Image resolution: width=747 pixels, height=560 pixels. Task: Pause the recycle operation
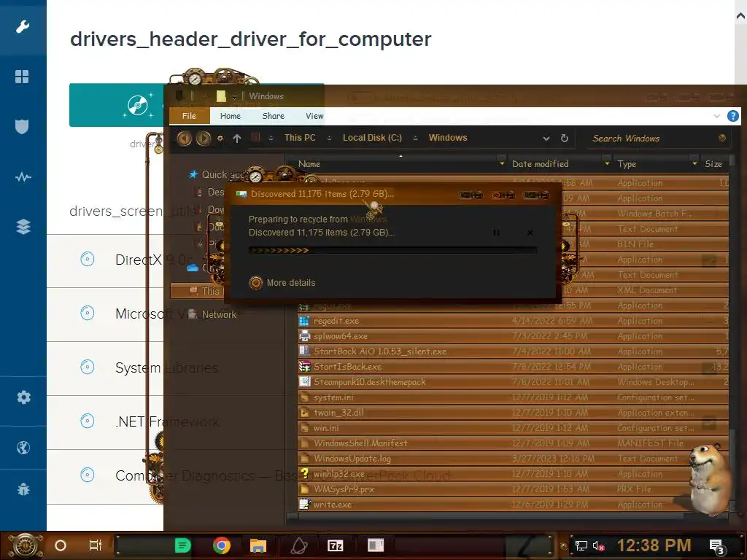496,233
